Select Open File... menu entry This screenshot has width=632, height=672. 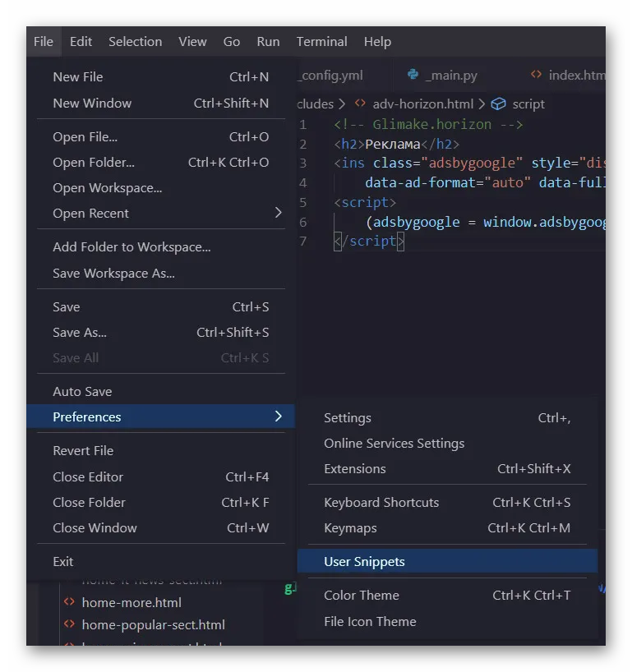coord(161,137)
